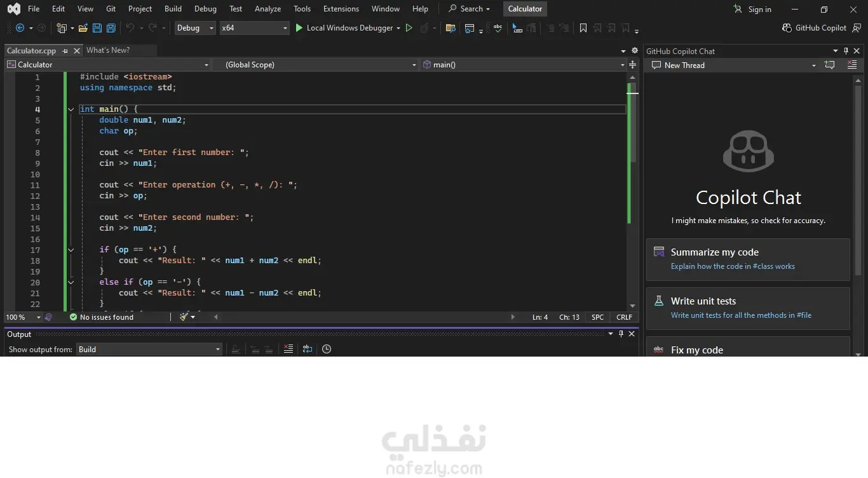Click the CRLF line ending indicator
The height and width of the screenshot is (478, 868).
click(x=624, y=317)
